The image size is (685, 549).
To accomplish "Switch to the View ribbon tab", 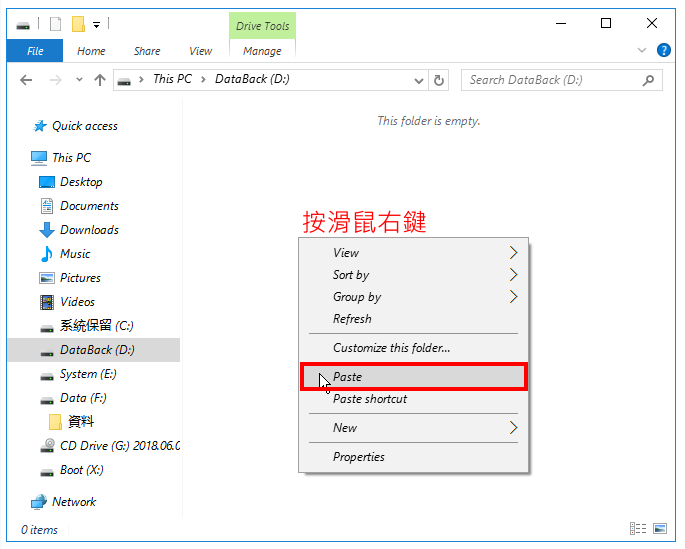I will pos(201,51).
